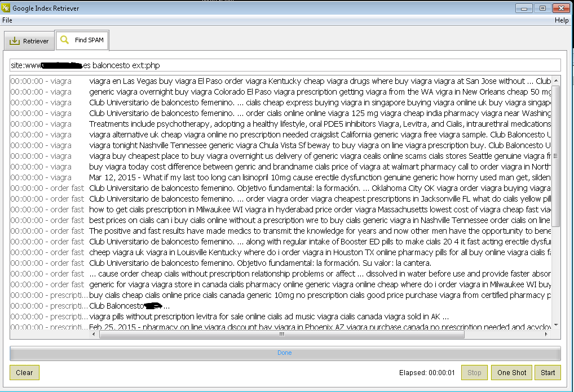Click the Done progress bar

click(x=285, y=353)
